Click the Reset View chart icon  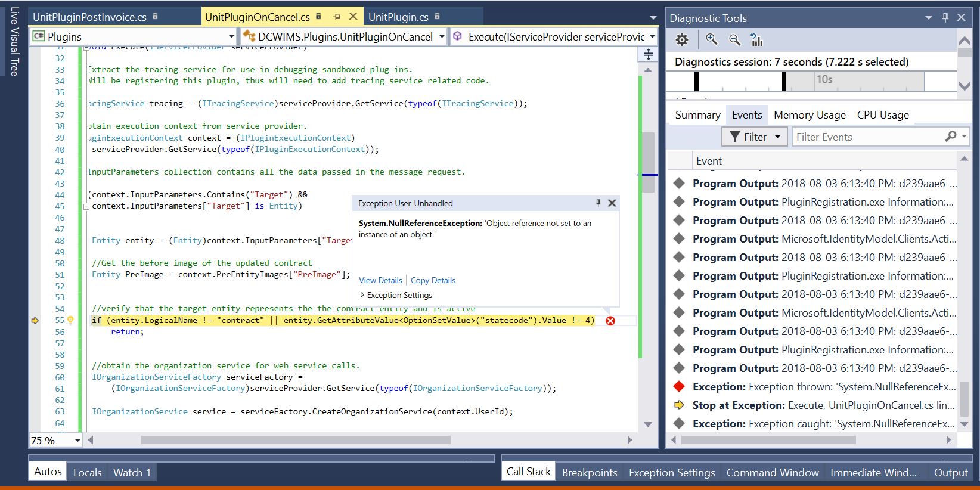tap(757, 40)
